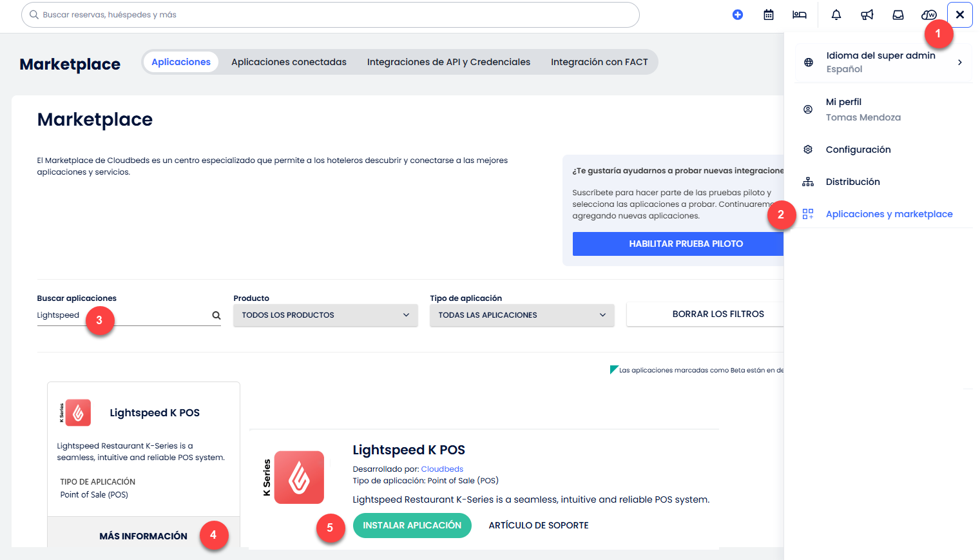Click the magnifier icon in Buscar aplicaciones
The image size is (980, 560).
[x=216, y=315]
